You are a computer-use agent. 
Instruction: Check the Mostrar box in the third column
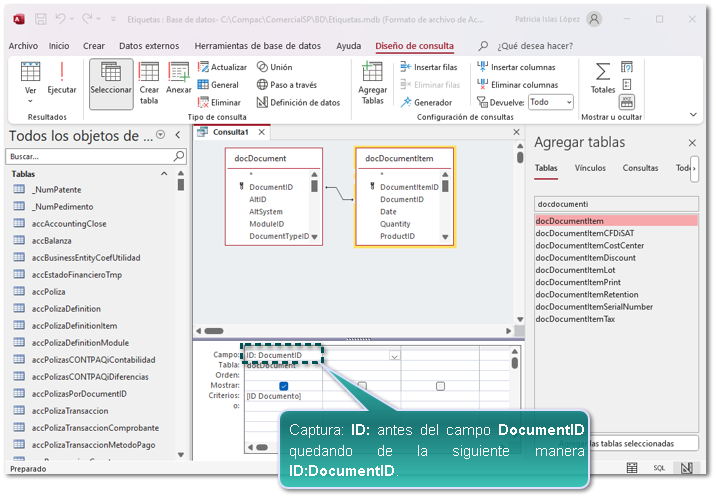[440, 386]
